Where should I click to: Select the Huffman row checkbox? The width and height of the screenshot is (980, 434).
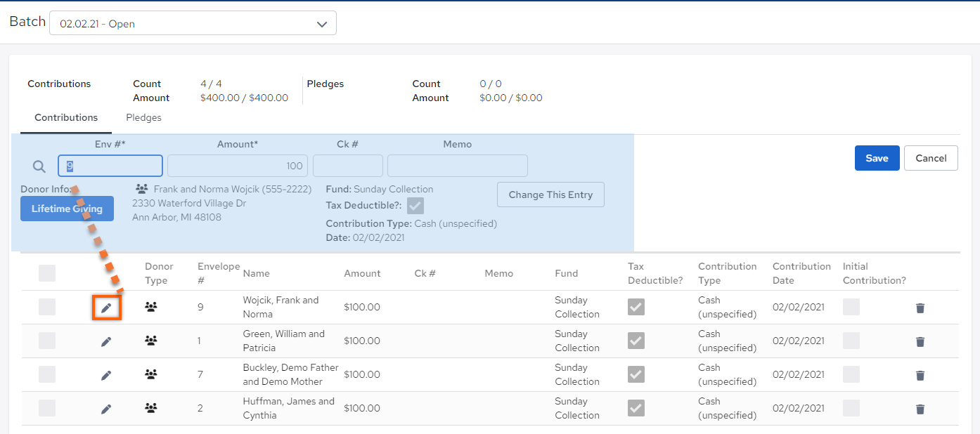pyautogui.click(x=47, y=408)
